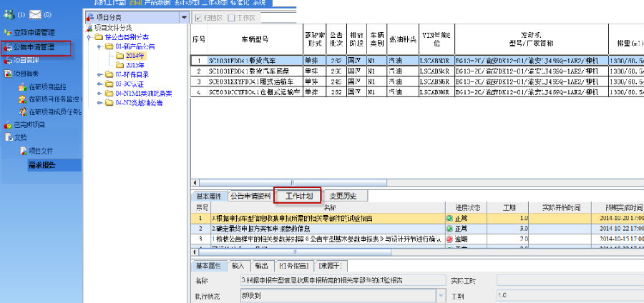Click the 实际工时 input field
644x303 pixels.
click(x=570, y=281)
